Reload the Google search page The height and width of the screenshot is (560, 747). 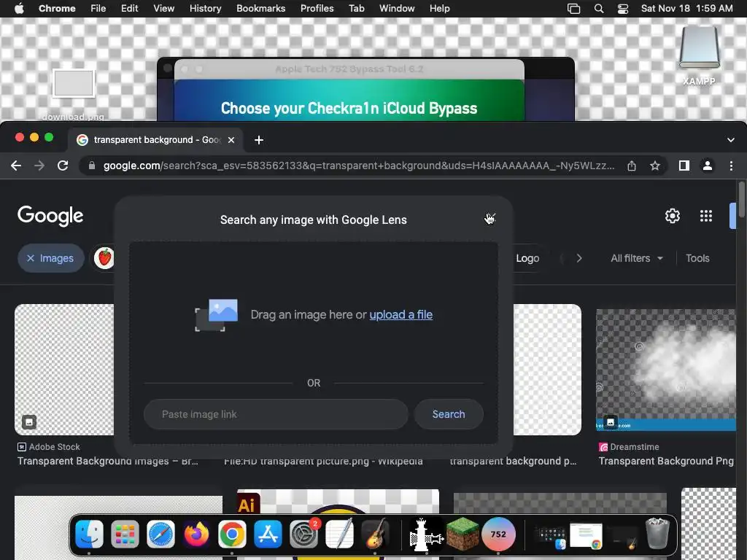click(63, 166)
